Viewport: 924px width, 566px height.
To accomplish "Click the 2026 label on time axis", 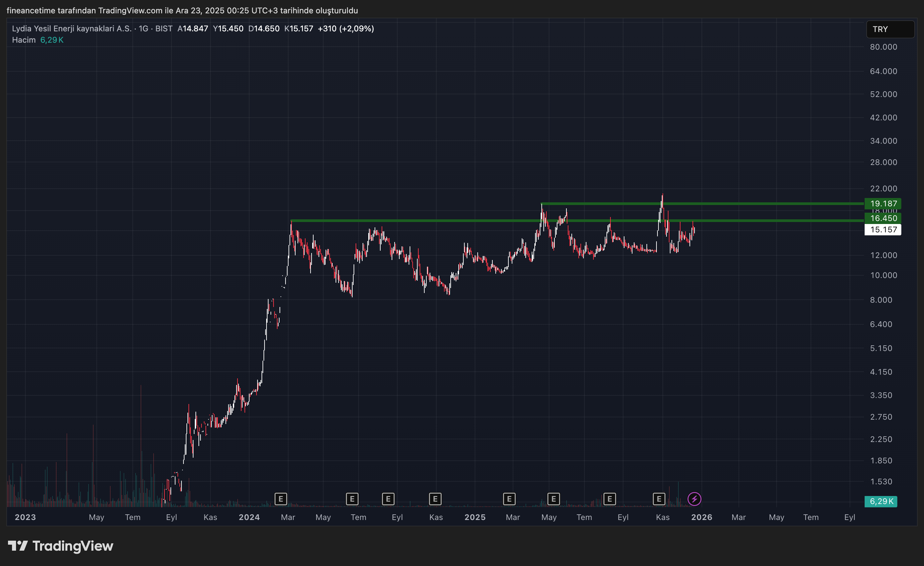I will [x=701, y=517].
